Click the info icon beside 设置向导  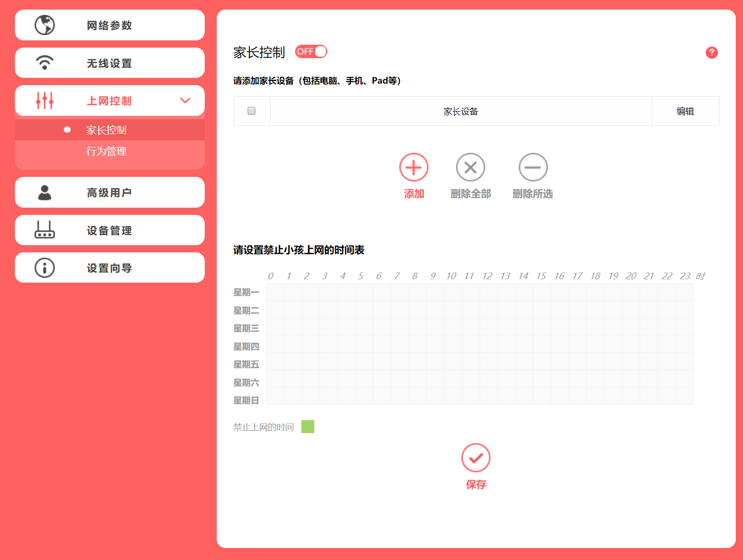(45, 268)
